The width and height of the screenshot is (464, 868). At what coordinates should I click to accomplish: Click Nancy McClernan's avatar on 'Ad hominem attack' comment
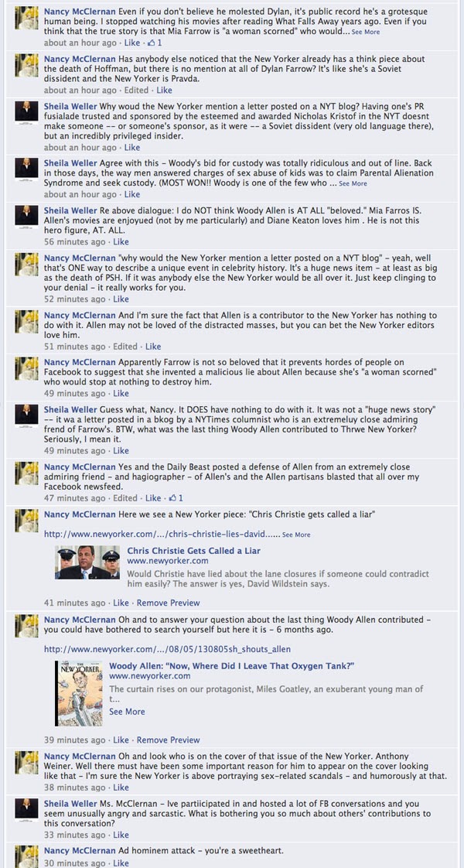click(x=26, y=856)
